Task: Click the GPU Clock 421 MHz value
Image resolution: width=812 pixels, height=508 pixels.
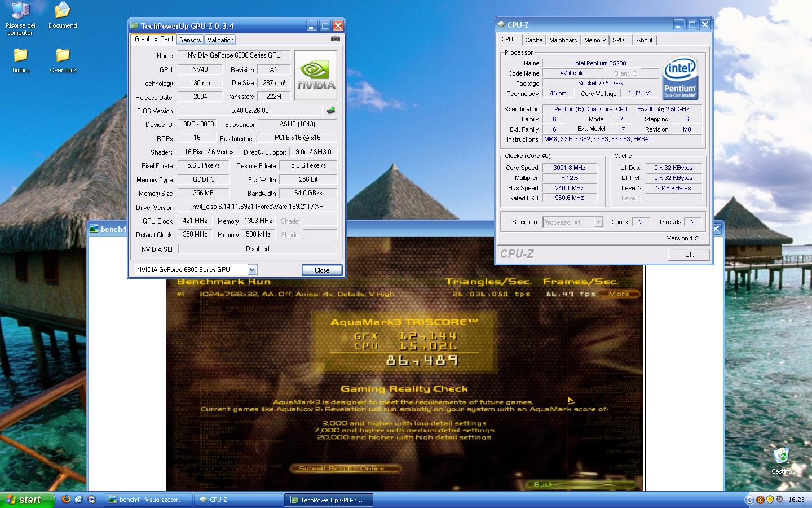Action: [195, 221]
